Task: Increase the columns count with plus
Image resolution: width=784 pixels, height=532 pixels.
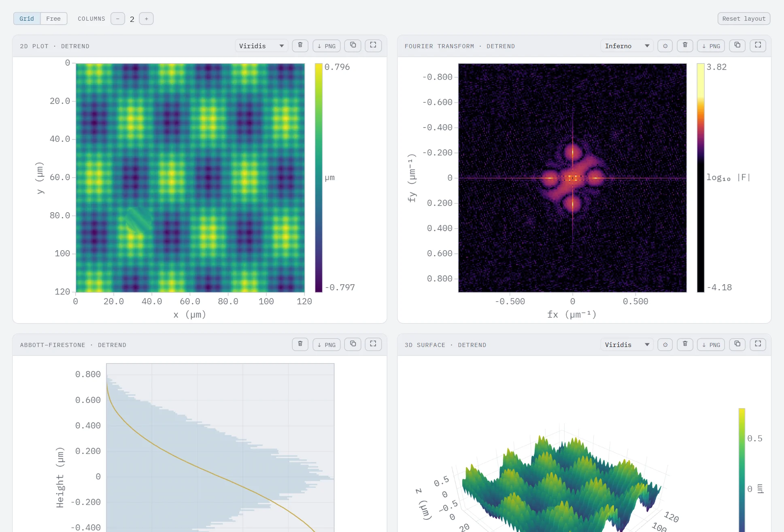Action: (146, 19)
